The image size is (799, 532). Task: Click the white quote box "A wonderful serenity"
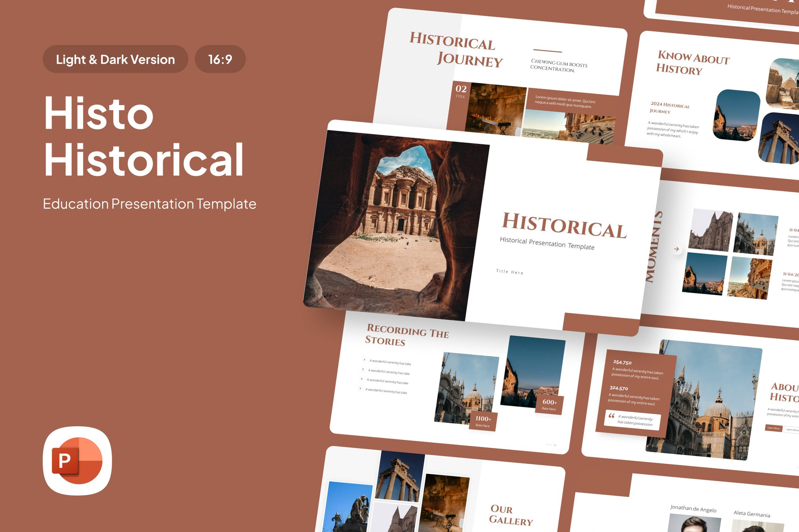point(632,420)
